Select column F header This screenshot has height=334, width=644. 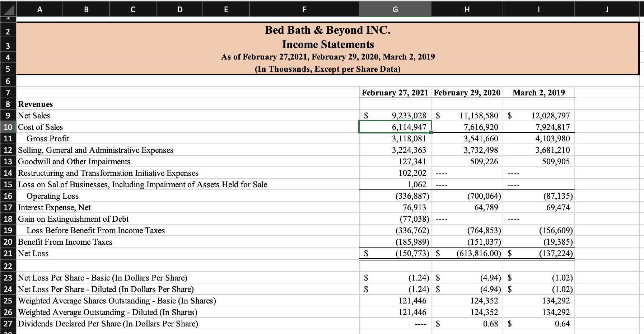pyautogui.click(x=304, y=10)
